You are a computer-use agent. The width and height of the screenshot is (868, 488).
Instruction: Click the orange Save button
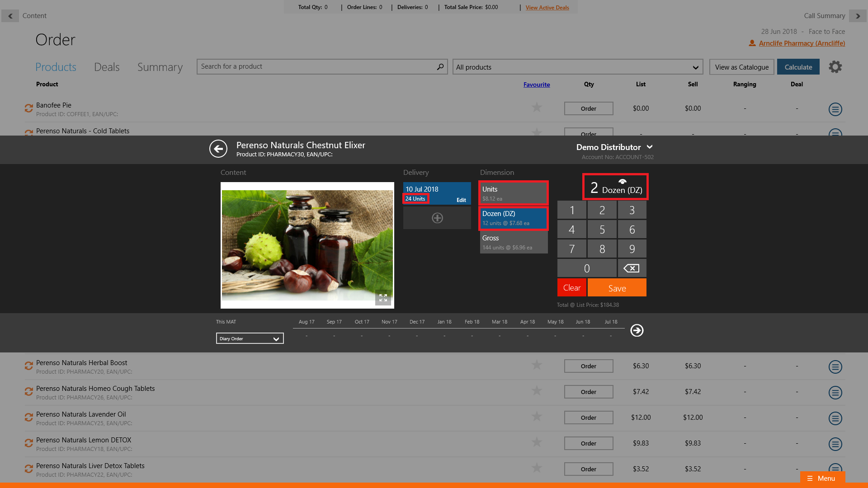coord(617,288)
